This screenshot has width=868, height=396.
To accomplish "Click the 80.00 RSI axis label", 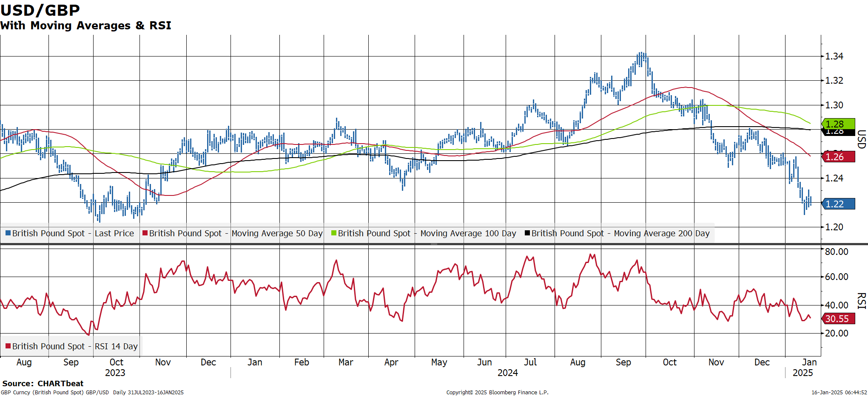I will [837, 252].
